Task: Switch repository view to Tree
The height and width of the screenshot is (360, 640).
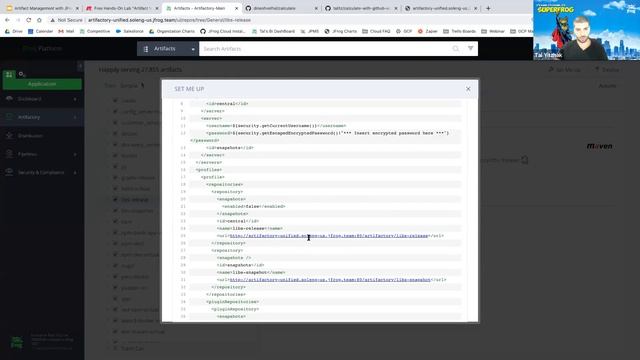Action: [109, 86]
